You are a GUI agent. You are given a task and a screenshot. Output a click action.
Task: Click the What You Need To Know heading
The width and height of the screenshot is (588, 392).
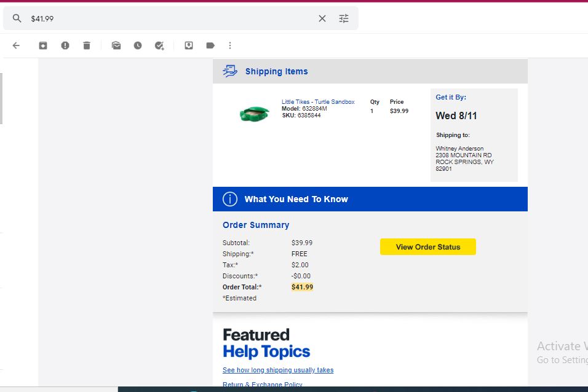tap(296, 199)
